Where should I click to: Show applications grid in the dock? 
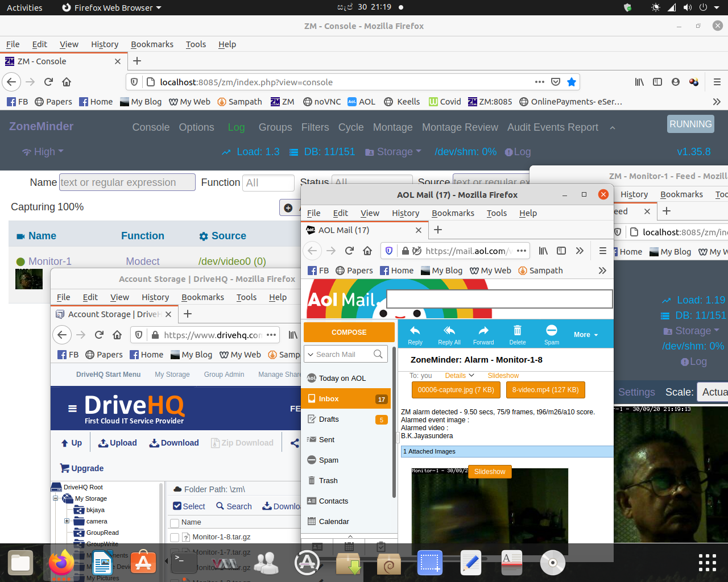(707, 563)
